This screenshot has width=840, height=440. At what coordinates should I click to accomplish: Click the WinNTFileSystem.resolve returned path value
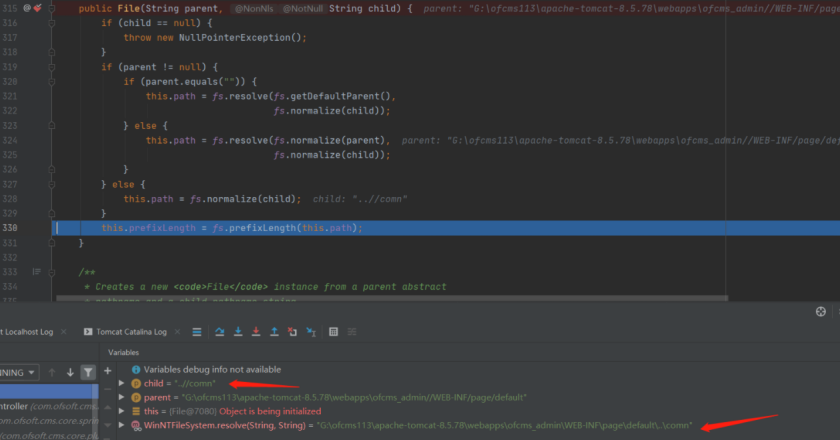pos(504,425)
